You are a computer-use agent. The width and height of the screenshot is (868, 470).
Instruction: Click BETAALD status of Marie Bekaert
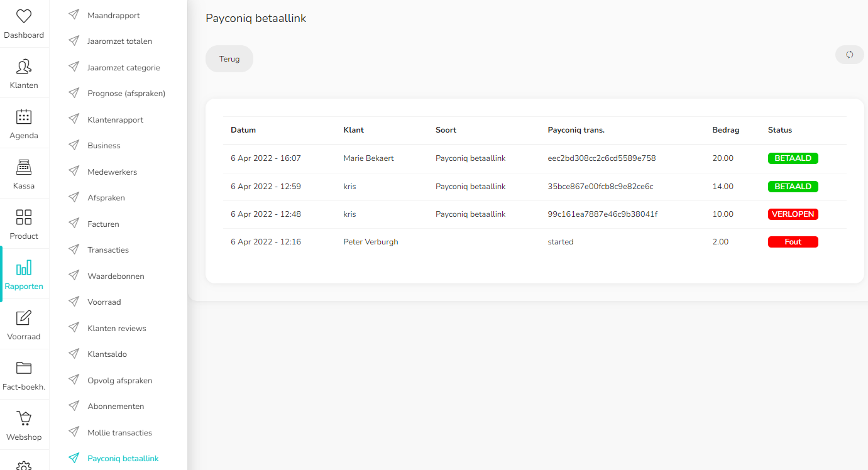(x=793, y=158)
